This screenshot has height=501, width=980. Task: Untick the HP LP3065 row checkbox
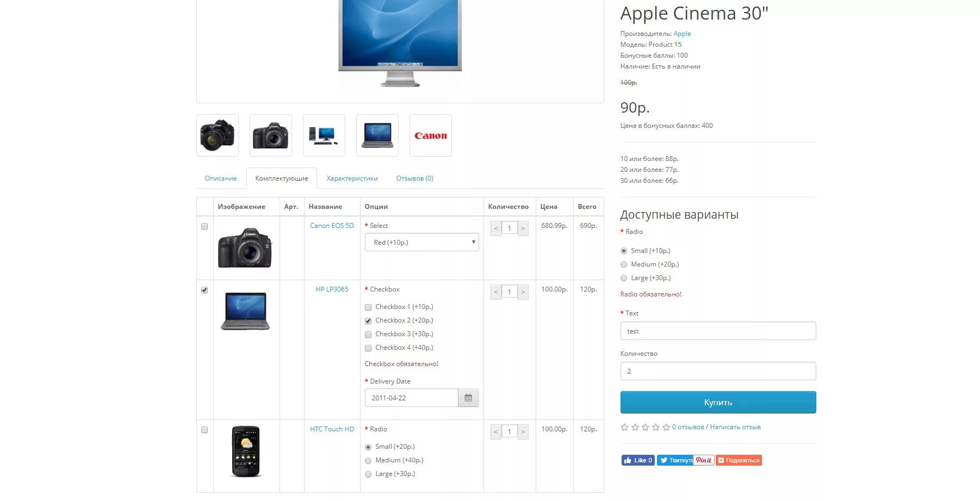(204, 290)
